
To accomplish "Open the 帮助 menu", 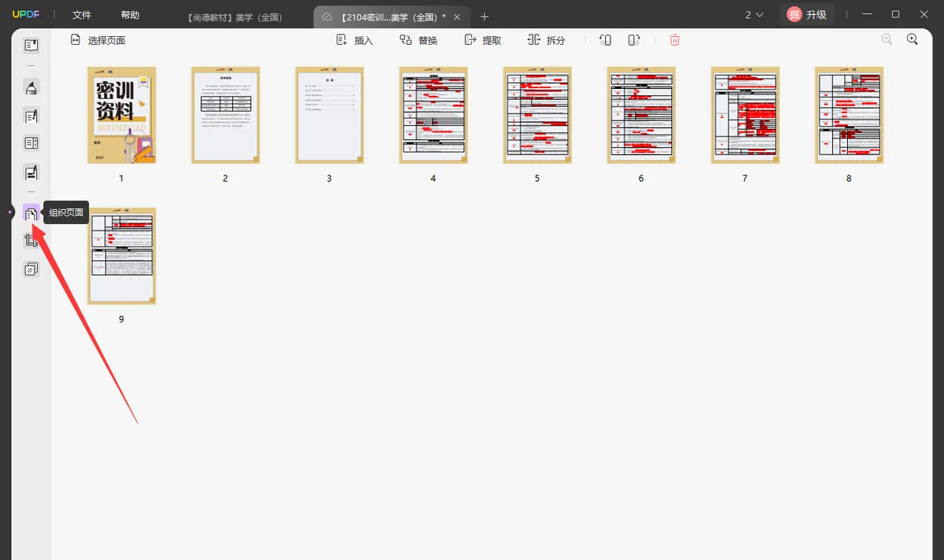I will point(131,15).
